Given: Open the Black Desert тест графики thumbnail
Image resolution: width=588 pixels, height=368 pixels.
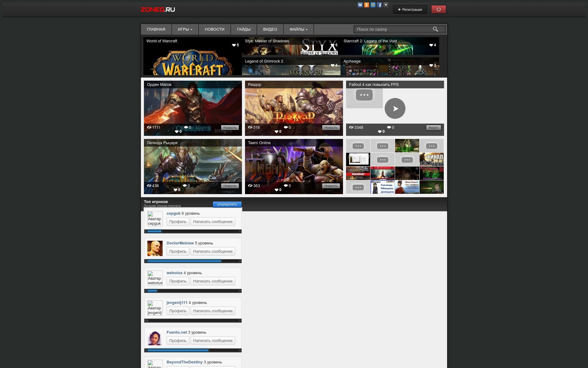Looking at the screenshot, I should (x=407, y=187).
